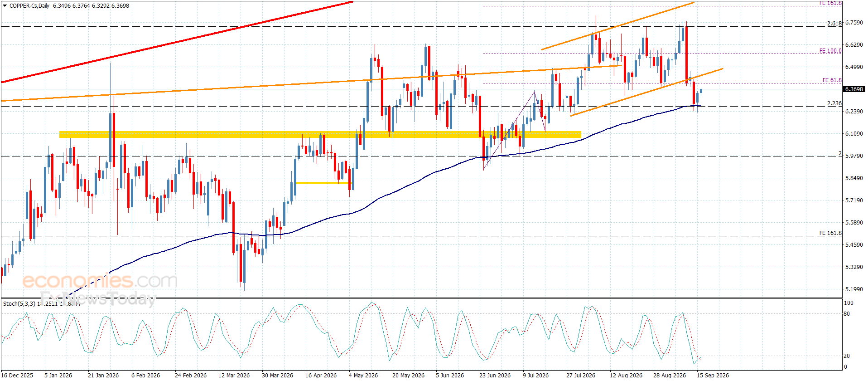The width and height of the screenshot is (868, 381).
Task: Click the 20 level on Stochastic scale
Action: point(847,356)
